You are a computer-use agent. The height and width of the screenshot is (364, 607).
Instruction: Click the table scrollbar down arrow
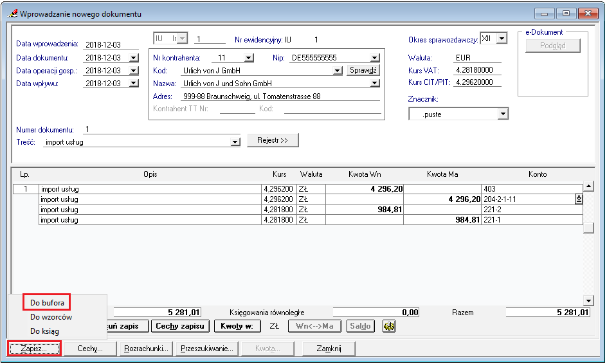pyautogui.click(x=588, y=300)
